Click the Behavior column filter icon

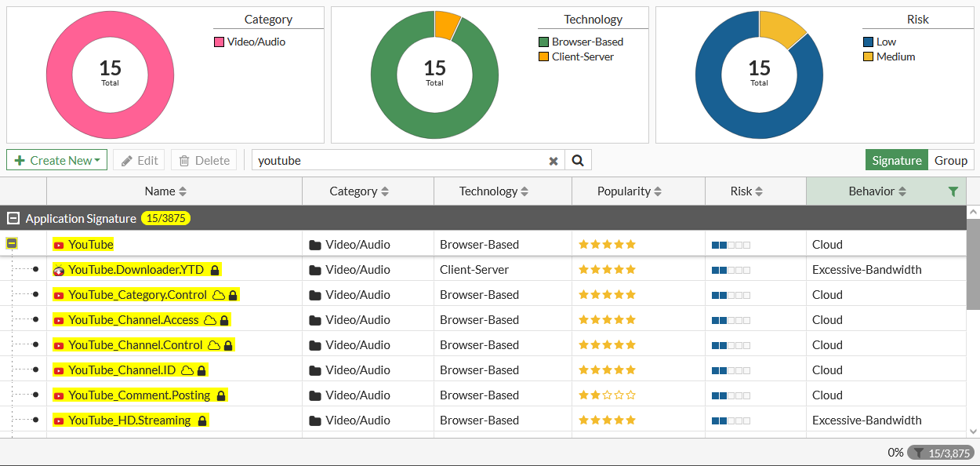953,191
